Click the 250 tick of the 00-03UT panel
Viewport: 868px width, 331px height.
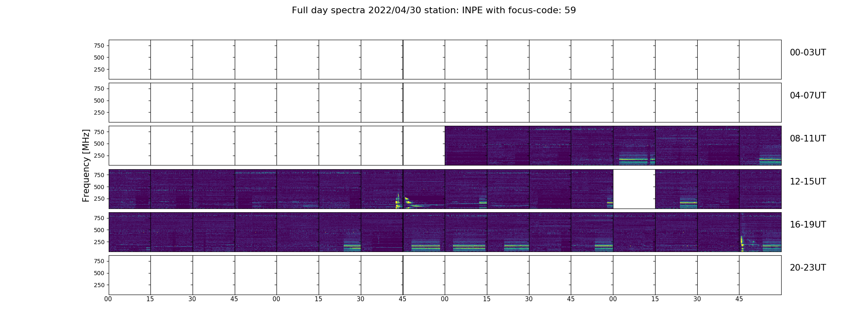click(x=99, y=70)
